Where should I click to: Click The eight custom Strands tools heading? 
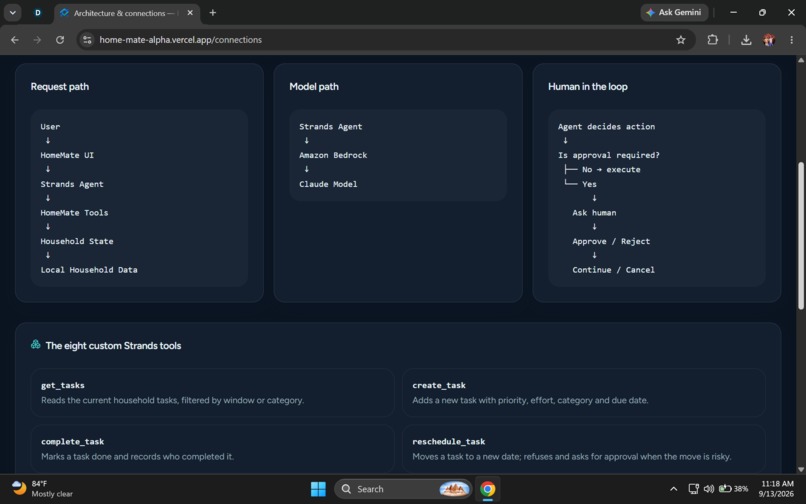coord(113,346)
